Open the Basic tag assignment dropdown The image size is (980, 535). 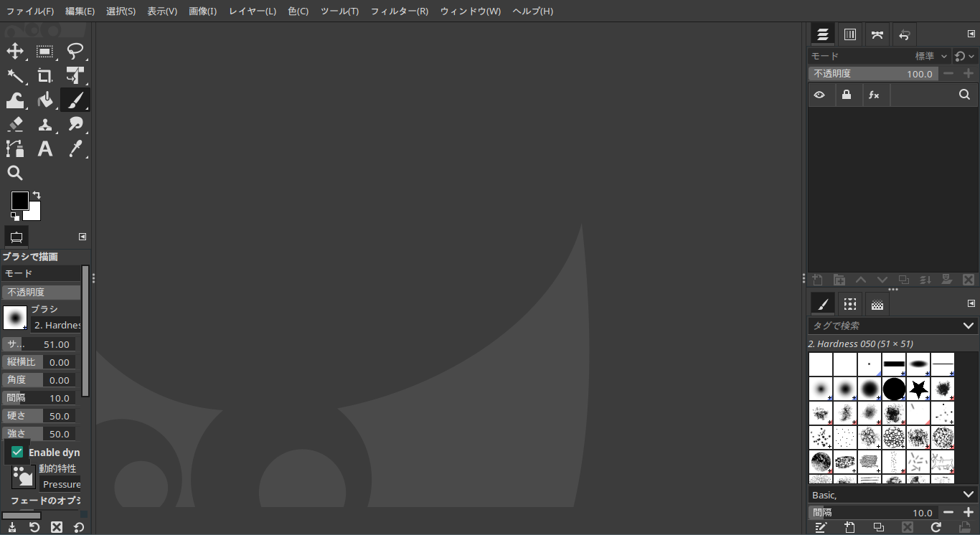pos(968,495)
